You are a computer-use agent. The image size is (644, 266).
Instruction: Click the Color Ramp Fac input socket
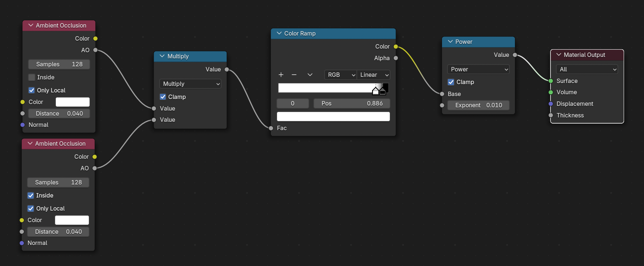click(x=271, y=128)
